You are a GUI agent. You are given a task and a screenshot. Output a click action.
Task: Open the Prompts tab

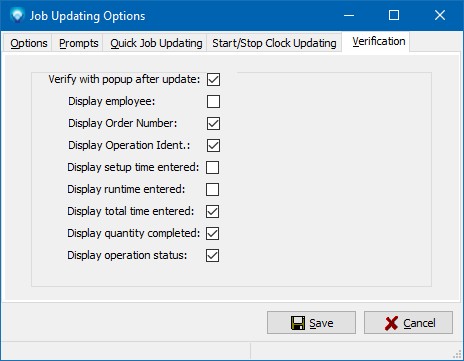pyautogui.click(x=78, y=43)
